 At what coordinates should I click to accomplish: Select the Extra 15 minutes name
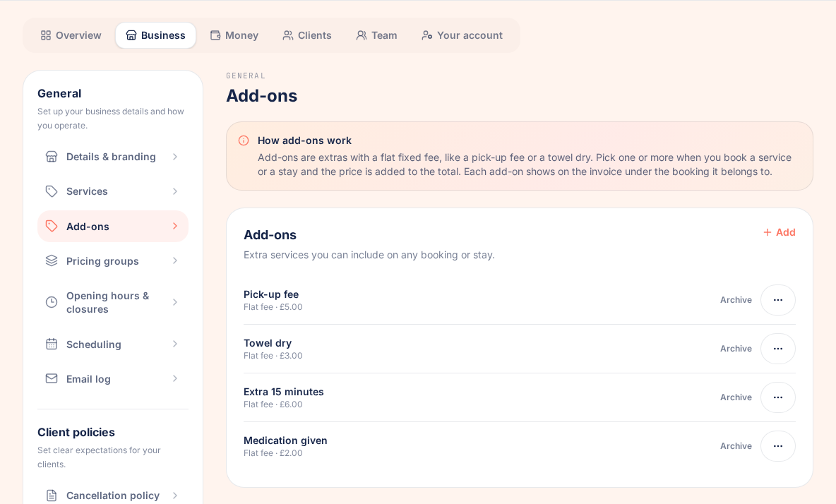(x=284, y=392)
